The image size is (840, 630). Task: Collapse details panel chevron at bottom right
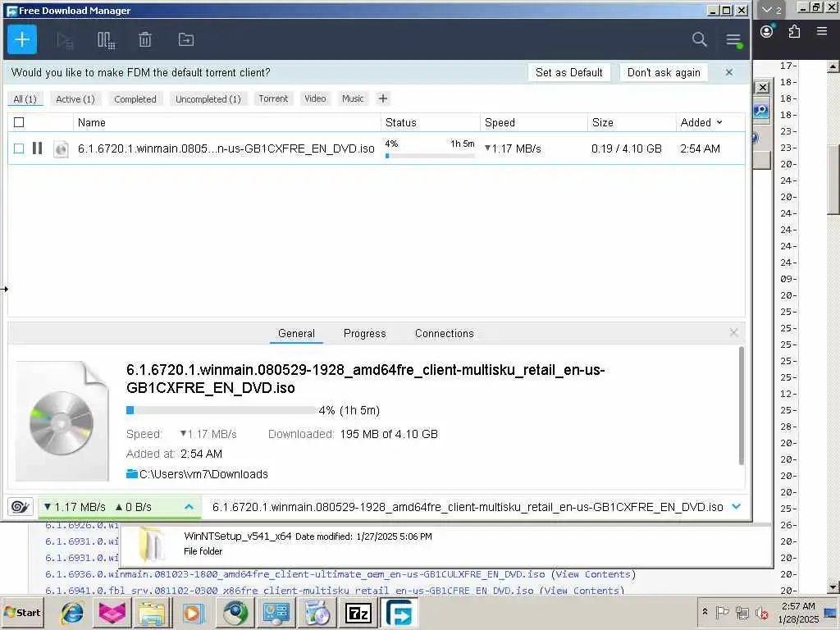(x=736, y=506)
